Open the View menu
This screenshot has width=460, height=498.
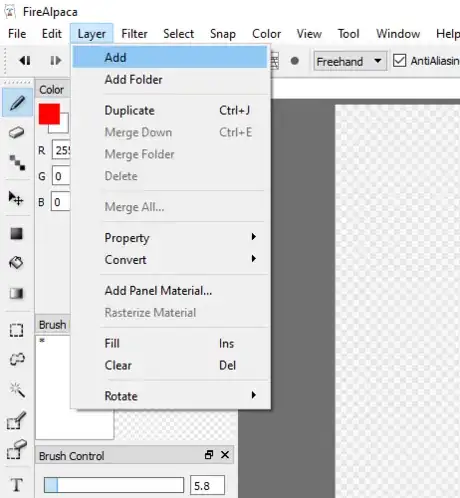pos(309,34)
